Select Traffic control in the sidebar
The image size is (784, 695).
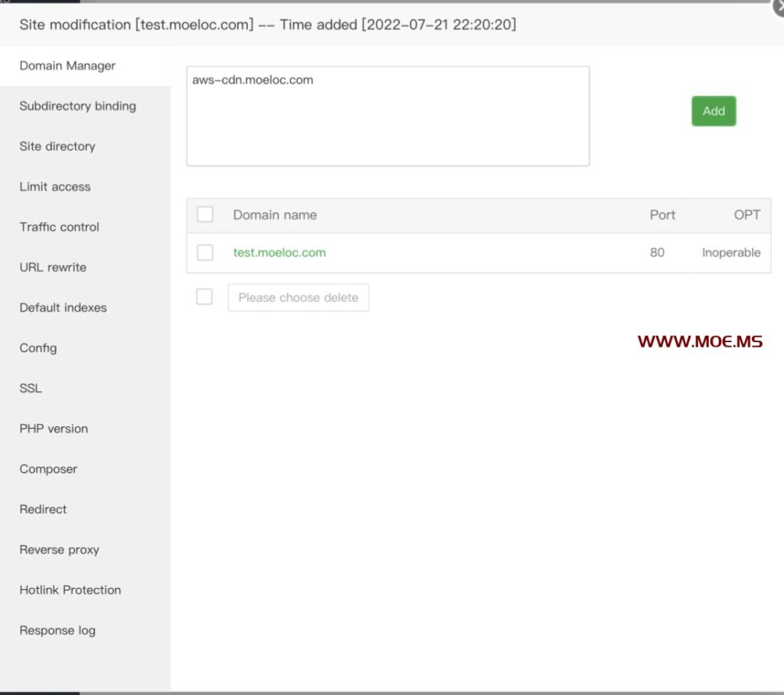click(60, 227)
